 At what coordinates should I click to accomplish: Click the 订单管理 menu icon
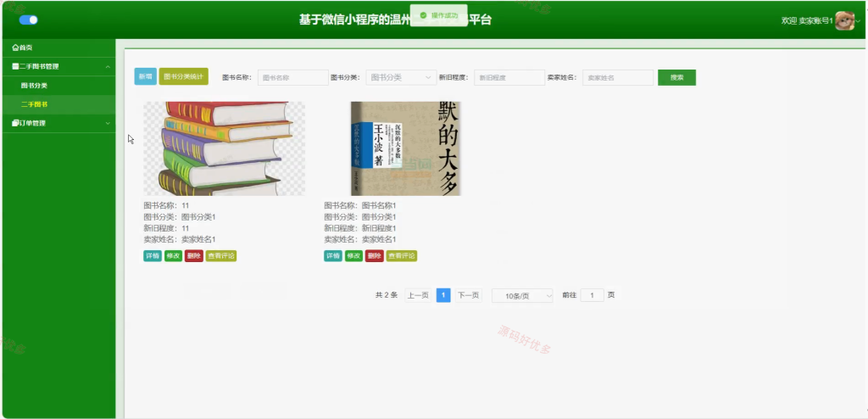pos(15,123)
